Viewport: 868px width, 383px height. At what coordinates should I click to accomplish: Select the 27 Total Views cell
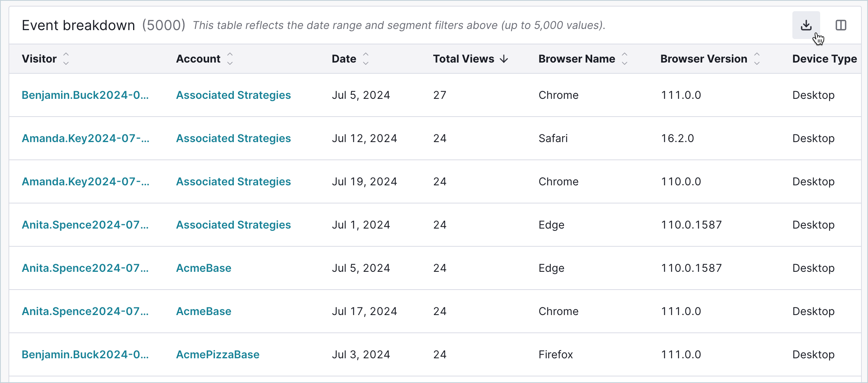pyautogui.click(x=439, y=95)
